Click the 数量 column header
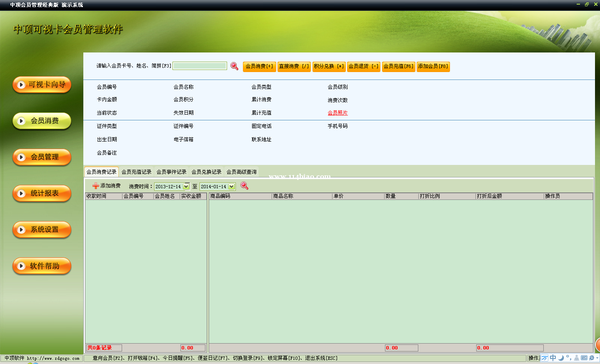The width and height of the screenshot is (600, 364). pyautogui.click(x=401, y=196)
